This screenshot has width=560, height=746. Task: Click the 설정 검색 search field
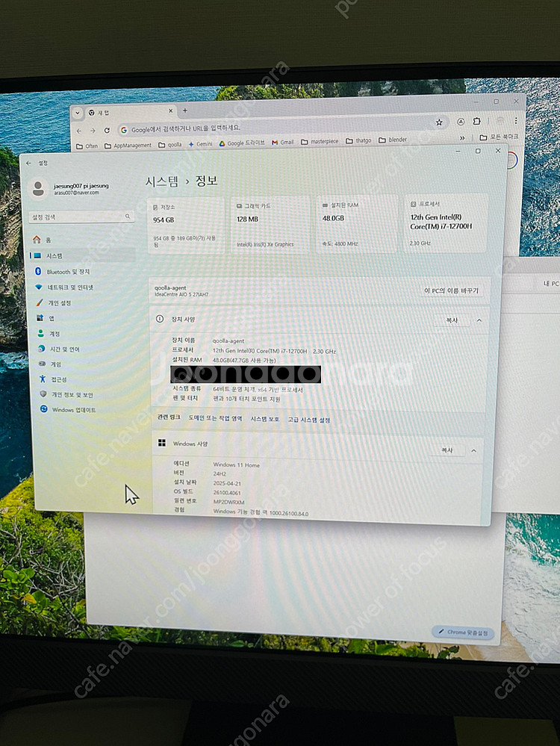(x=81, y=217)
